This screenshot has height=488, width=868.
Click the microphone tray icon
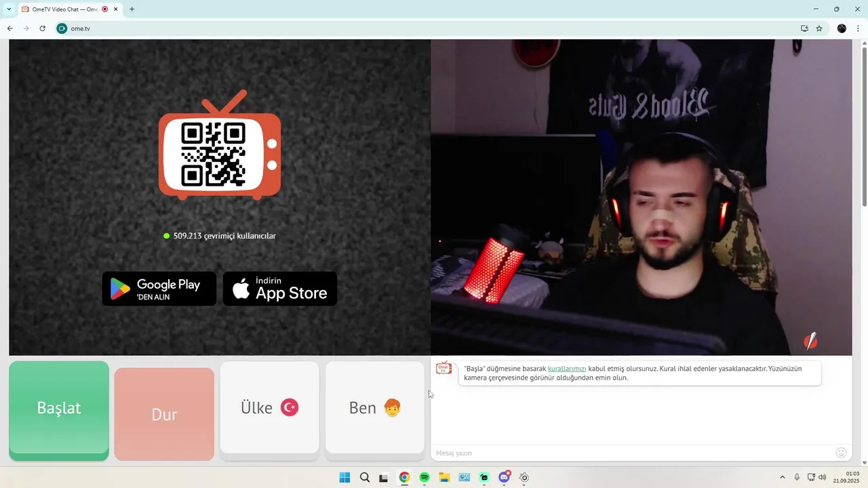coord(797,477)
